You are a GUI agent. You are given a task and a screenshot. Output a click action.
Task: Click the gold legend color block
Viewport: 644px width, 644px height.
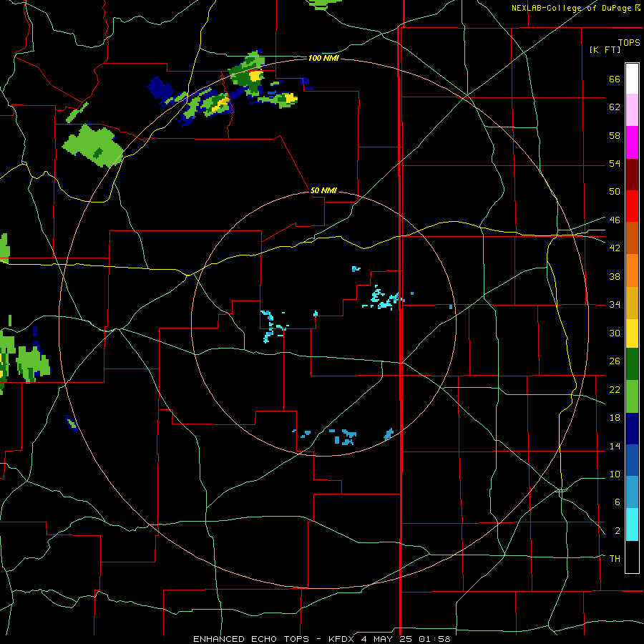tap(632, 303)
